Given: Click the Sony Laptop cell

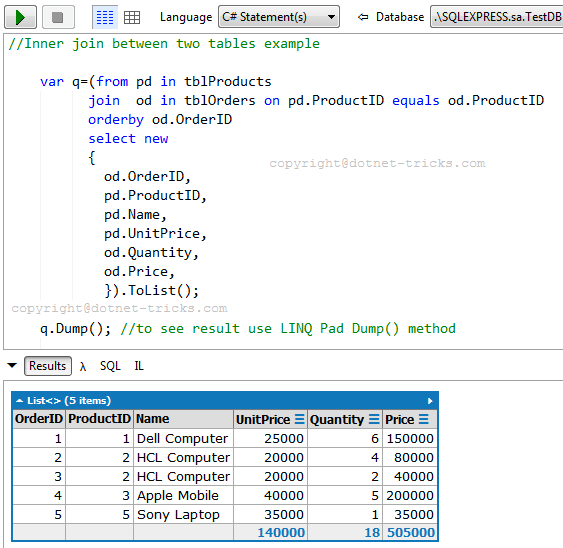Looking at the screenshot, I should (x=183, y=515).
